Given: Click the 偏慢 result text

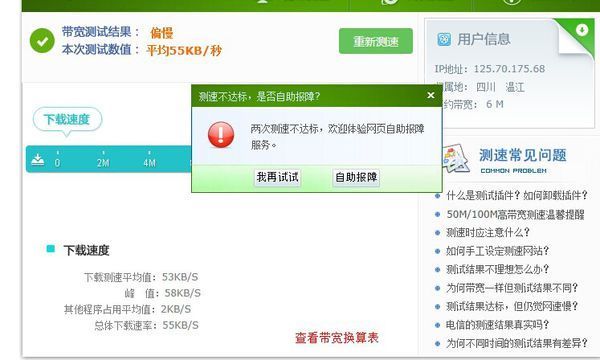Looking at the screenshot, I should point(161,33).
